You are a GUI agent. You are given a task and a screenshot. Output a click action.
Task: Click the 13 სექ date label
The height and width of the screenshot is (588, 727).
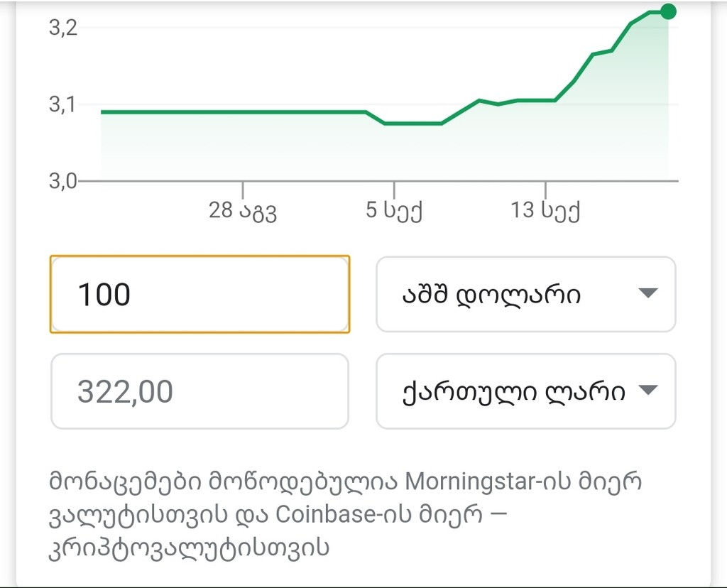pyautogui.click(x=545, y=211)
